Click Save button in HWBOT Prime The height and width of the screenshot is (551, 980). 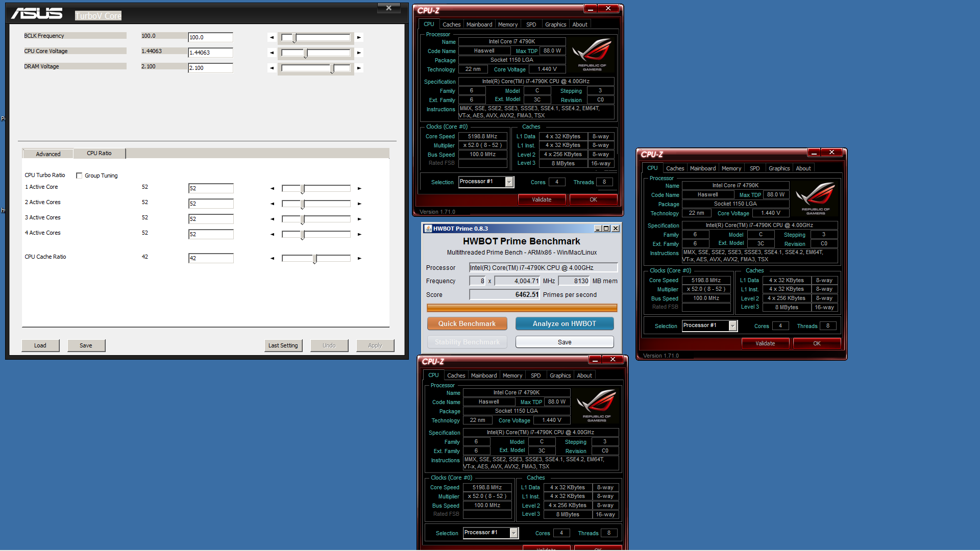565,342
